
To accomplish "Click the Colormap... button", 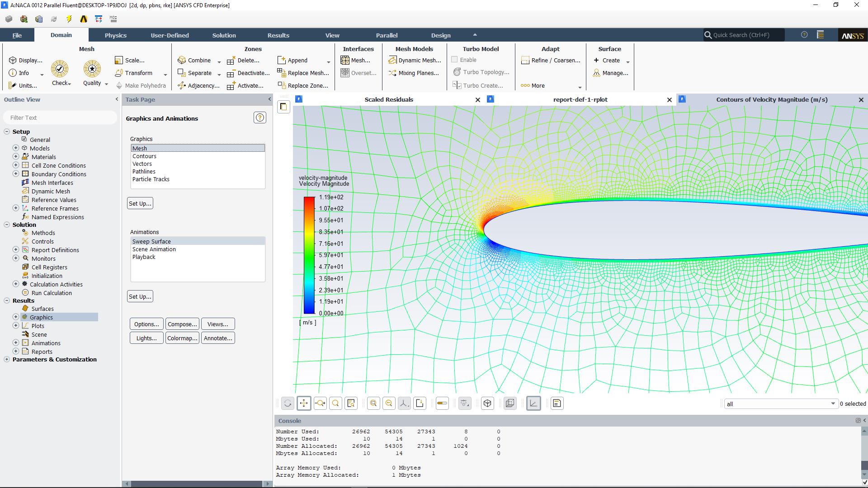I will 182,338.
